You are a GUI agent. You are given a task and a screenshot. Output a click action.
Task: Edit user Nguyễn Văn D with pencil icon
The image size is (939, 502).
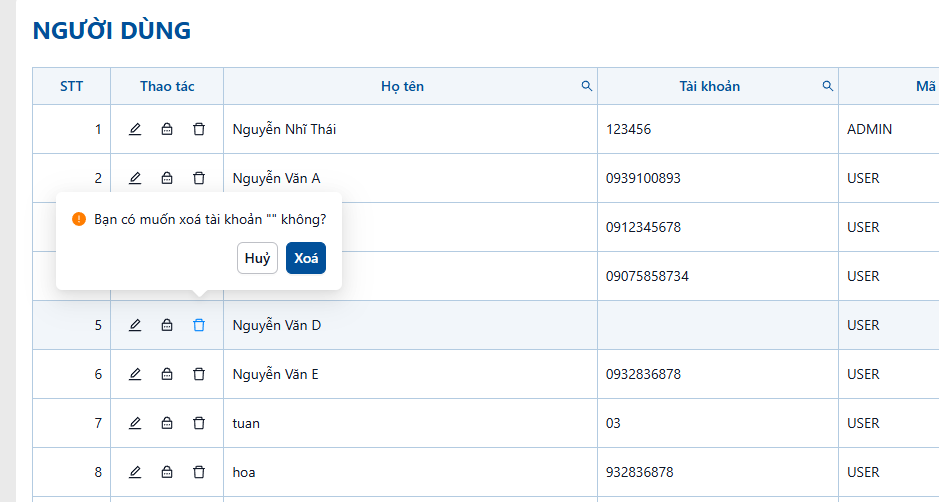(135, 325)
